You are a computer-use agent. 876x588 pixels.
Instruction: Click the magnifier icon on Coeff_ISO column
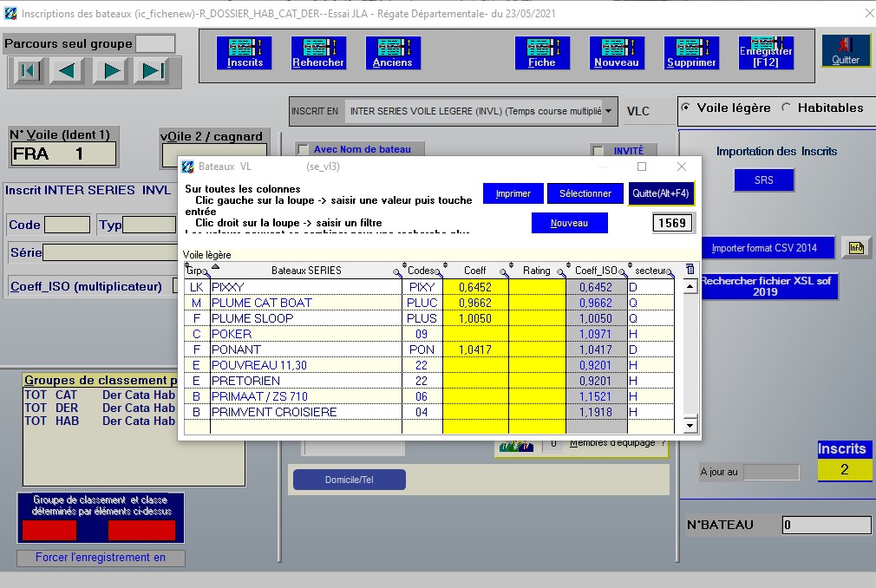click(x=623, y=272)
